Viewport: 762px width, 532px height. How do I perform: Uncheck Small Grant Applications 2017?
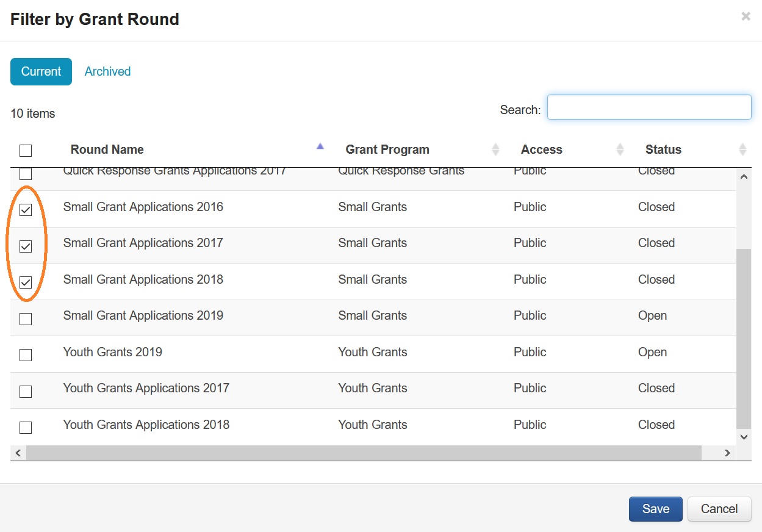click(26, 246)
